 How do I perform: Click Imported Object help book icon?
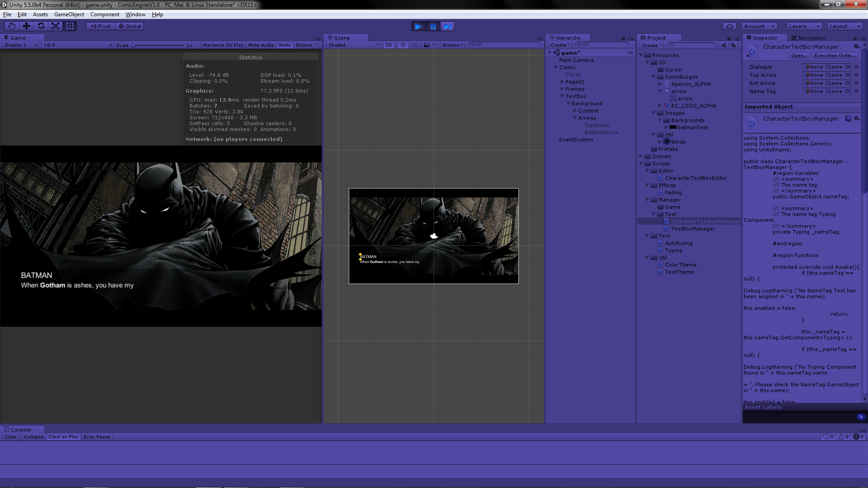[848, 118]
